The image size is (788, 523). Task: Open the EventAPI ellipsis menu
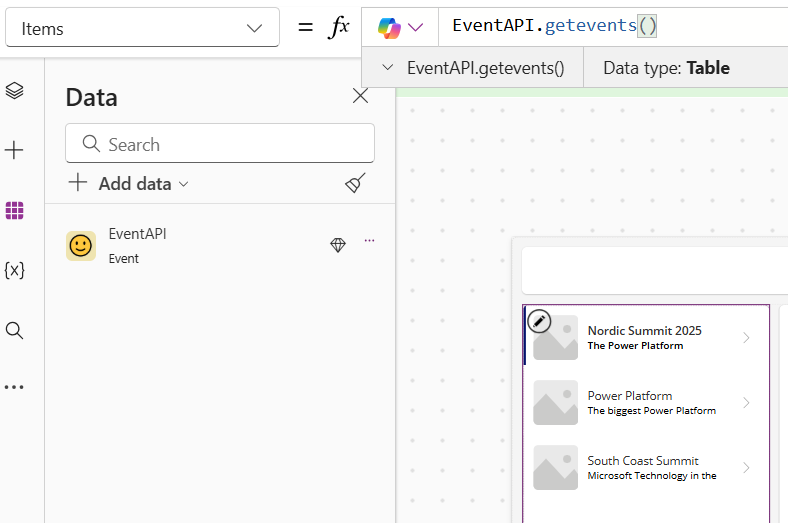coord(369,241)
